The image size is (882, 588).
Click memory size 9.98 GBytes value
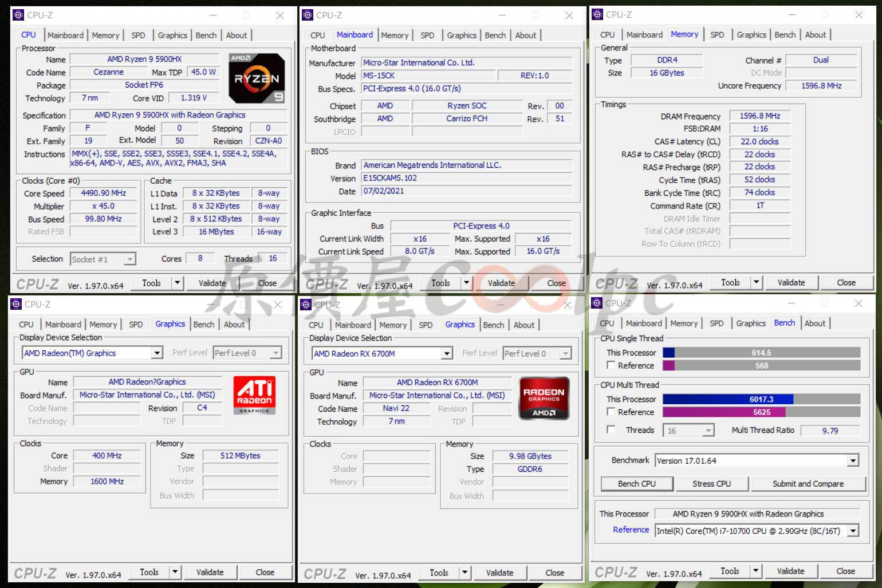click(x=530, y=456)
